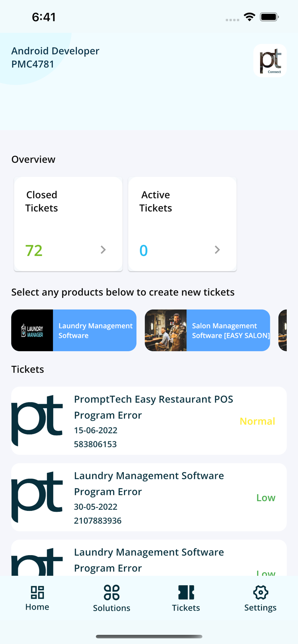Tap the Wi-Fi icon in status bar
Viewport: 298px width, 644px height.
[249, 17]
